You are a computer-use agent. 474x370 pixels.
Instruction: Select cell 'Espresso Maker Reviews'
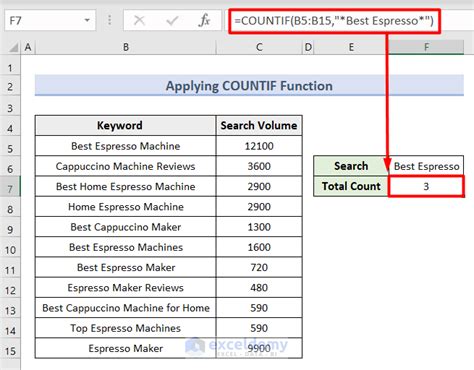pos(125,288)
